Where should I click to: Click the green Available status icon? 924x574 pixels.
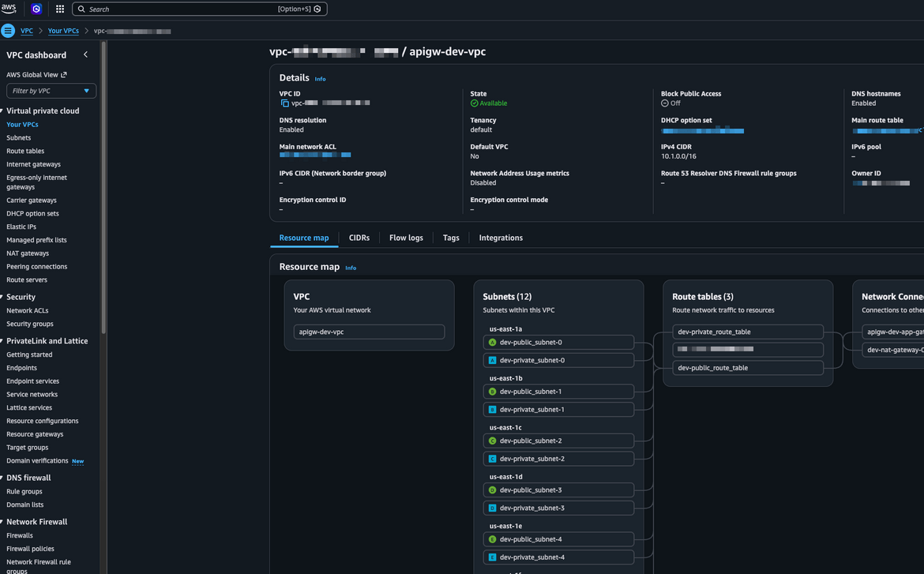474,103
